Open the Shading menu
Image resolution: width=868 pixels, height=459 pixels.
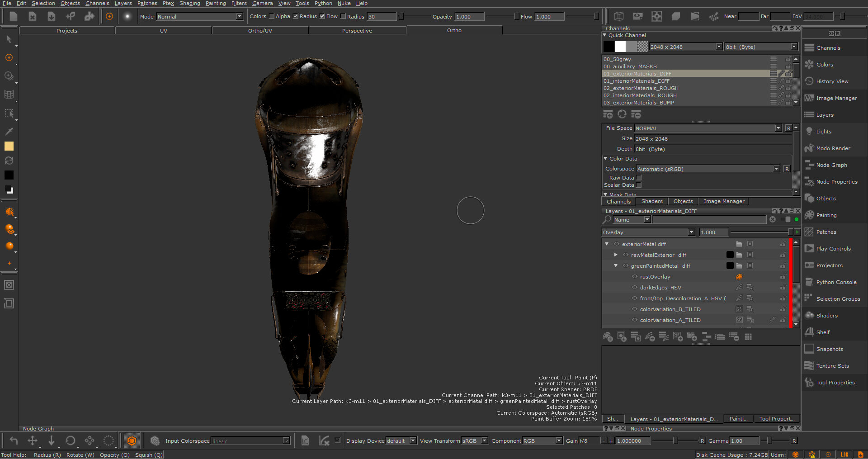pos(189,3)
